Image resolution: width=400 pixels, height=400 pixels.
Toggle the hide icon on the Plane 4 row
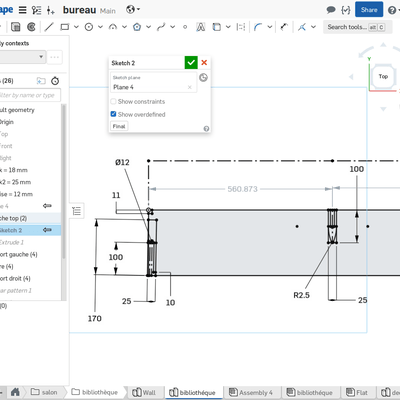(x=47, y=206)
